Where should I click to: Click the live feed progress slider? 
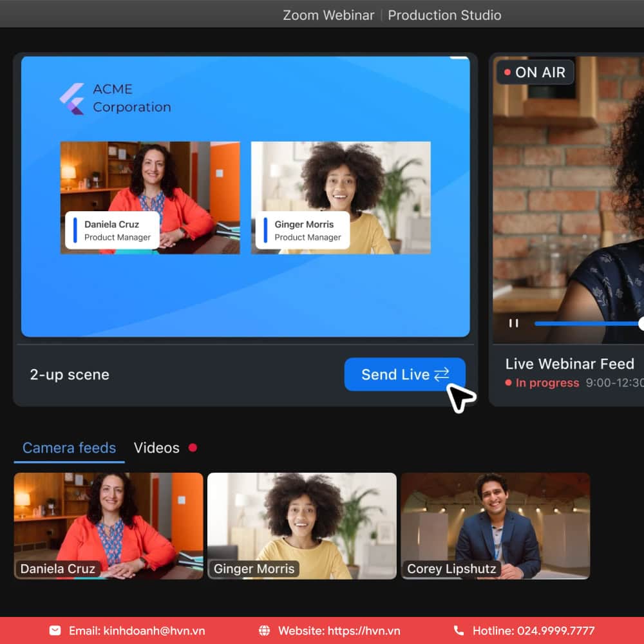[589, 324]
